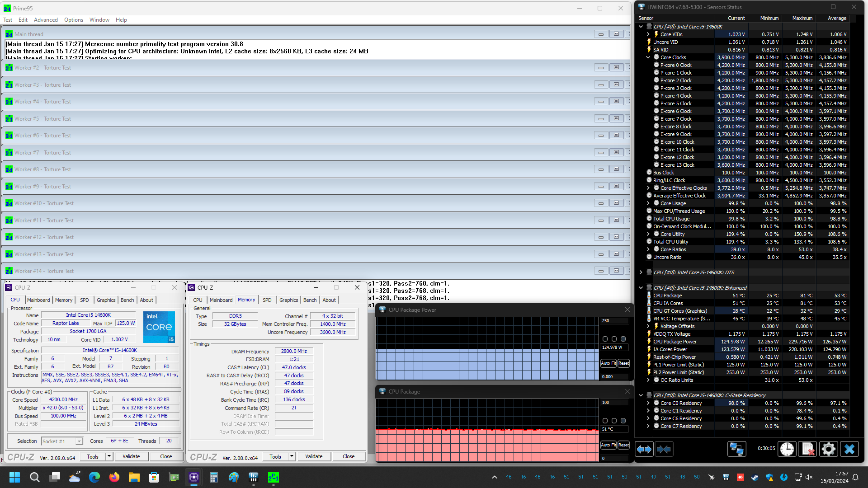Show hidden tray icons chevron

coord(495,477)
